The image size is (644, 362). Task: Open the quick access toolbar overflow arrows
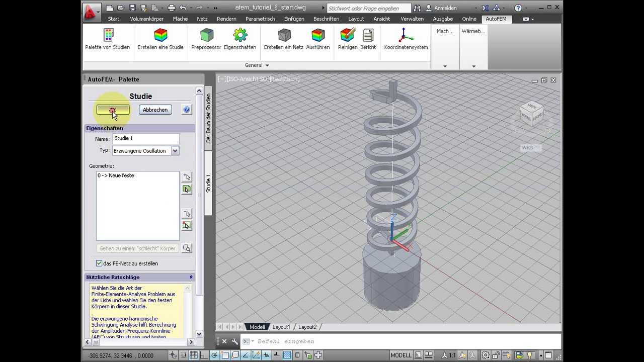click(216, 8)
